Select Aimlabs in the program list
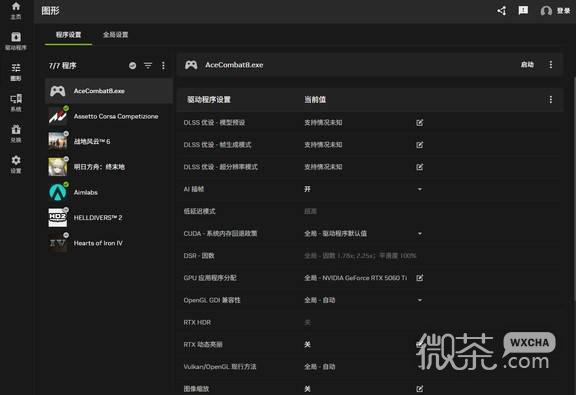 (x=109, y=192)
